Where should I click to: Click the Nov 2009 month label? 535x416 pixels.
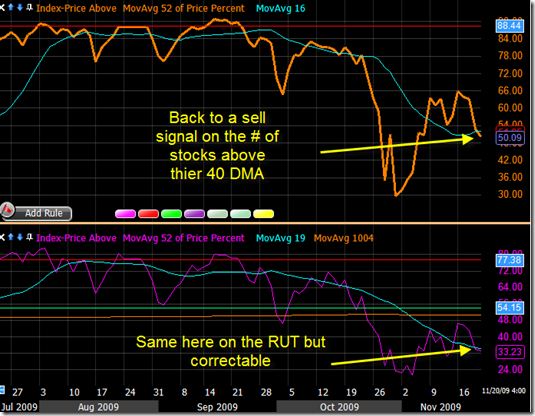(440, 407)
